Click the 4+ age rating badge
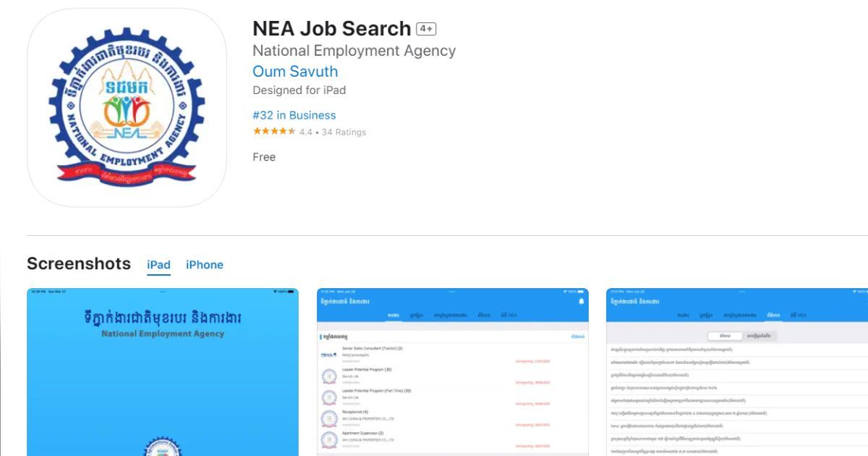The image size is (868, 456). (x=426, y=29)
